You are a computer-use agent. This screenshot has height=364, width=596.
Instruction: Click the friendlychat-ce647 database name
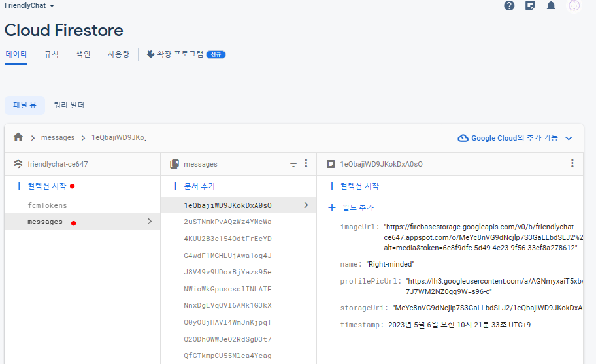58,164
